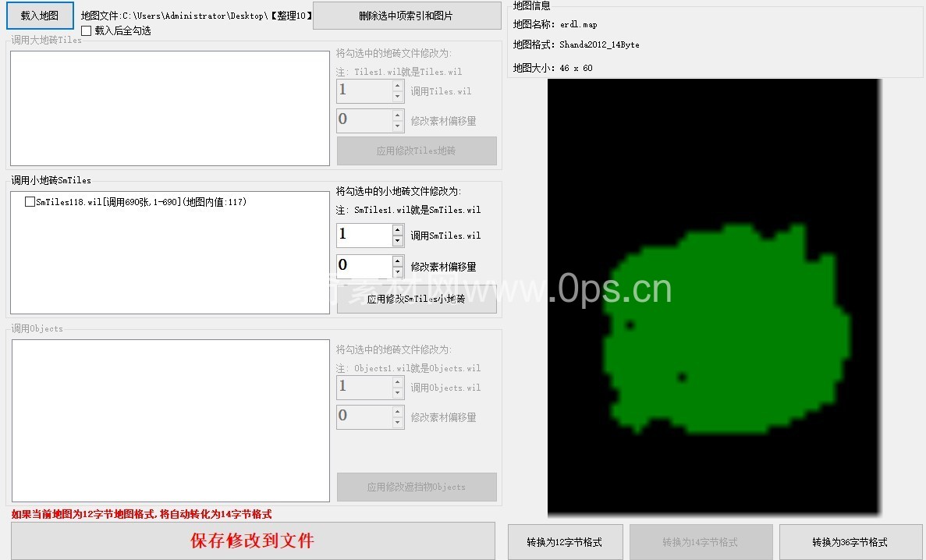Click the Tiles 修改素材偏移量 field
The image size is (926, 560).
tap(364, 121)
